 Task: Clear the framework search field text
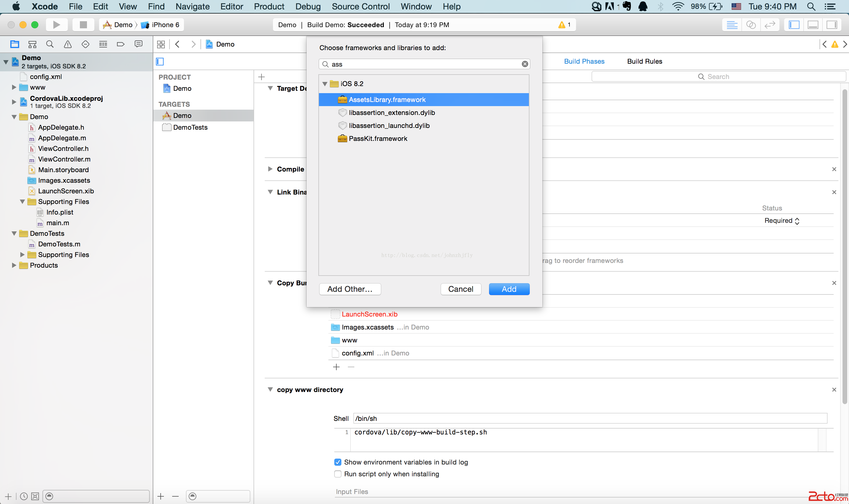pyautogui.click(x=525, y=64)
